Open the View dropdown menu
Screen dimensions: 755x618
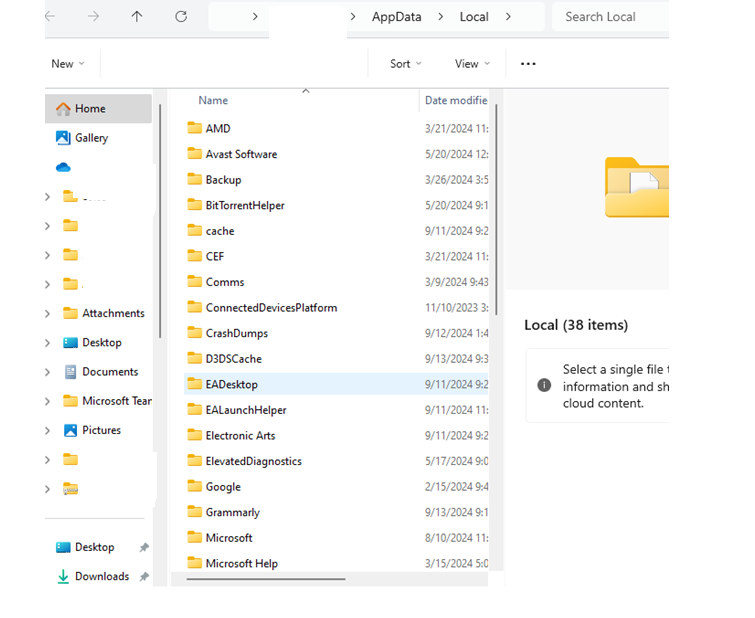tap(472, 64)
